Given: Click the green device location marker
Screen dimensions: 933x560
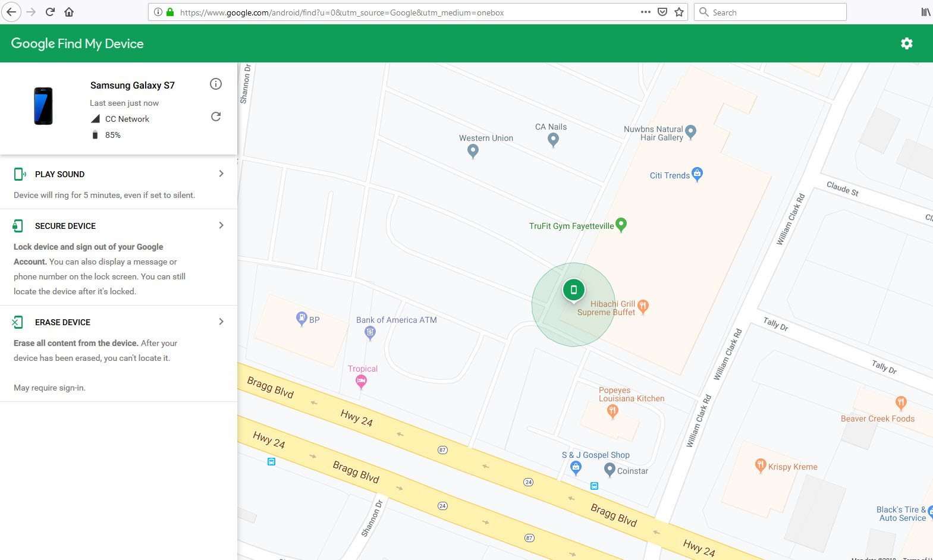Looking at the screenshot, I should click(573, 290).
